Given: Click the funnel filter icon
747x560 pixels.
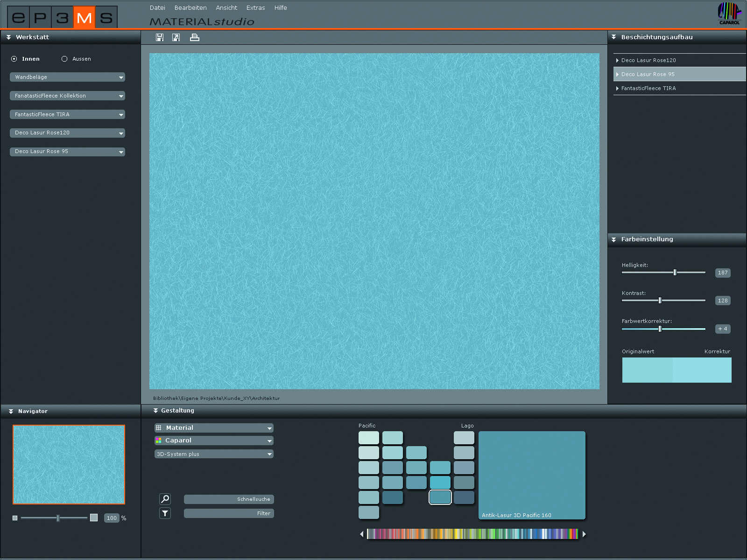Looking at the screenshot, I should (165, 513).
